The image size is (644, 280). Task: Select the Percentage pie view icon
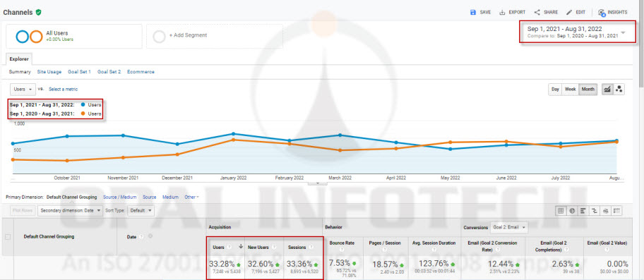point(572,211)
